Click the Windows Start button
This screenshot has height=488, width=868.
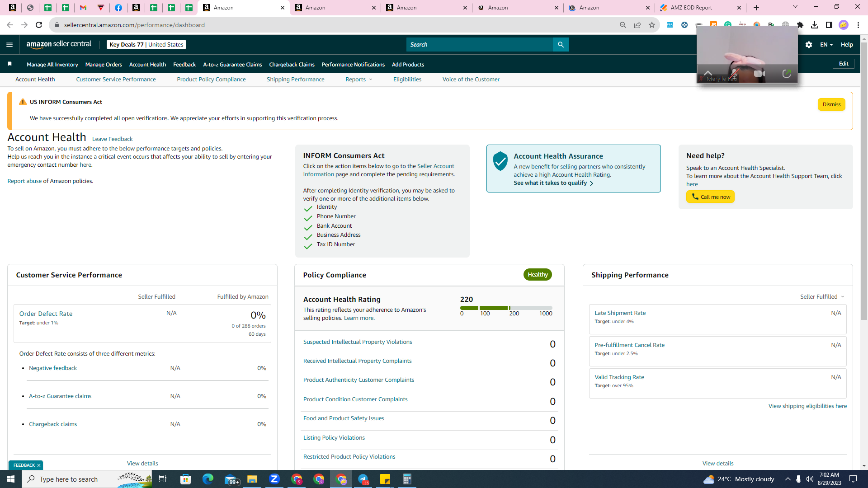tap(11, 479)
